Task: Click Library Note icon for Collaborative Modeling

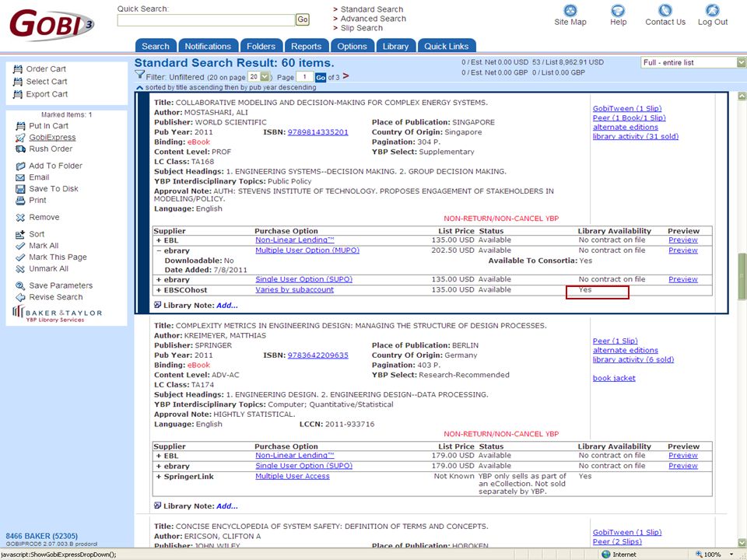Action: point(158,305)
